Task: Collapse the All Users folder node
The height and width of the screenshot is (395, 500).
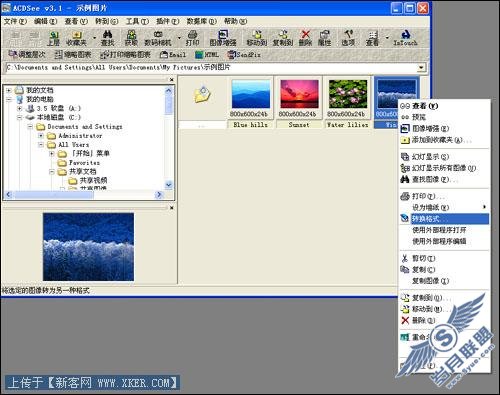Action: pos(41,145)
